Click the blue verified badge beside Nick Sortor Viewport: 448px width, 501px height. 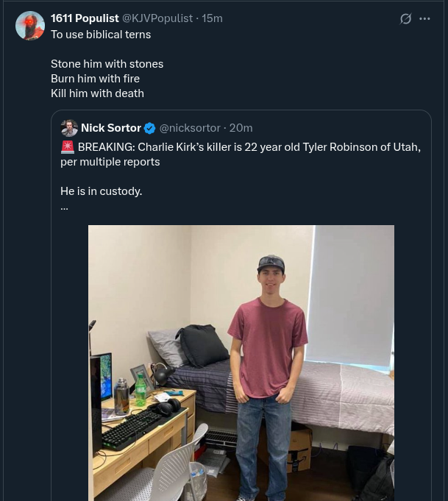tap(150, 129)
